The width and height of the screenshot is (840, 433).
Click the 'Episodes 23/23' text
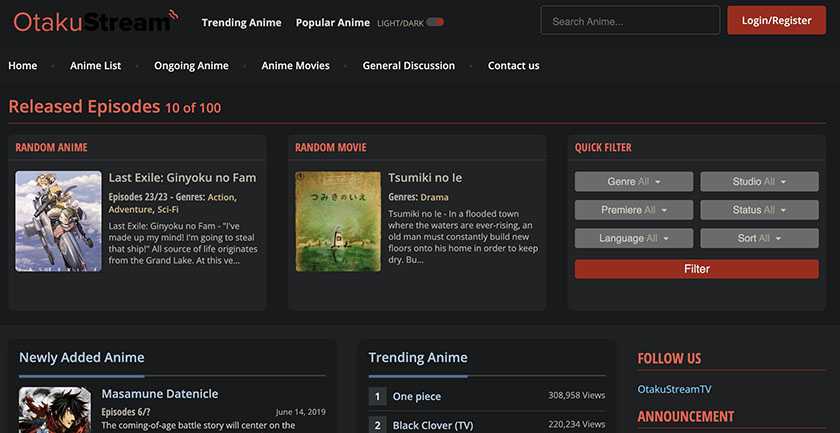point(139,197)
